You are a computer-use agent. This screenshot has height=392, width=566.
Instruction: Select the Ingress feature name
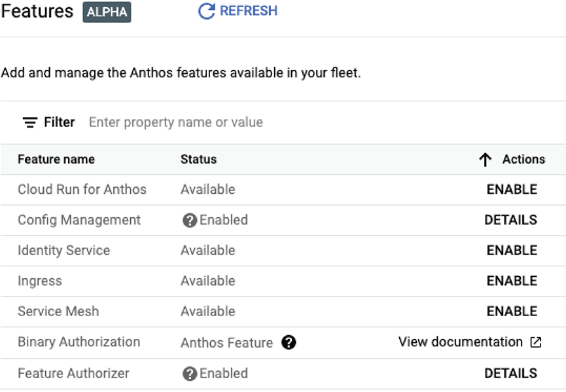[40, 281]
